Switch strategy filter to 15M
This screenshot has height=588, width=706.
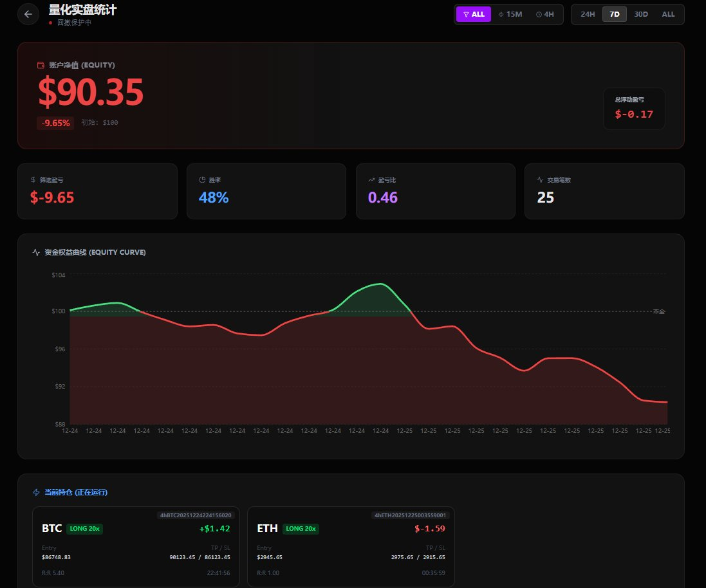point(510,14)
